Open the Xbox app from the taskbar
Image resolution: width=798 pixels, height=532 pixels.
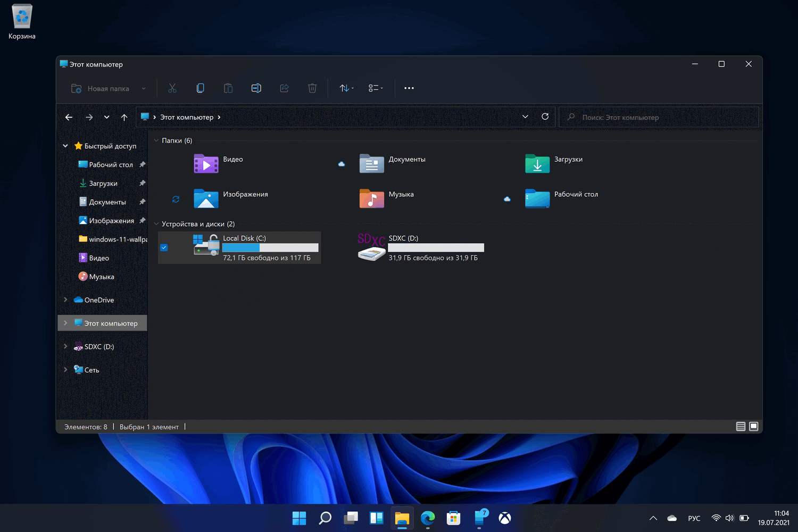coord(505,518)
